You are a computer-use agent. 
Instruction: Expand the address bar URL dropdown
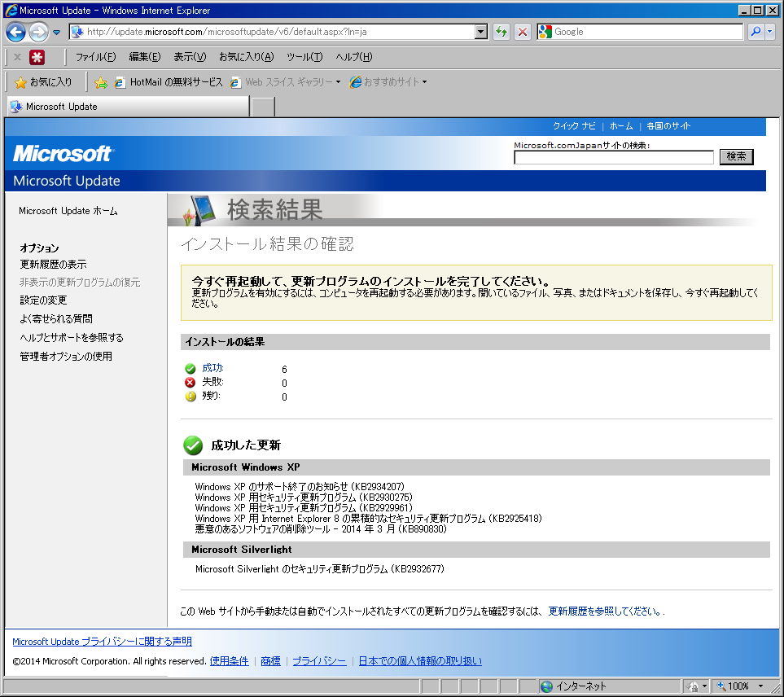480,32
